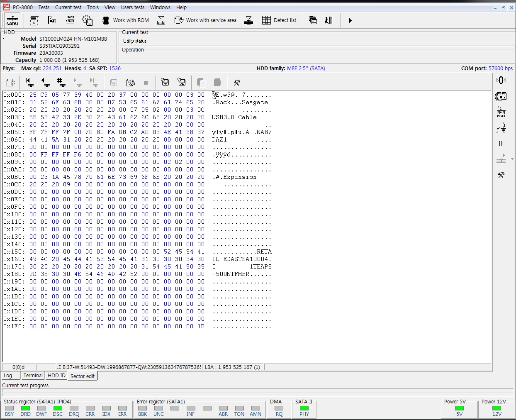Open the Users tests menu

click(x=132, y=7)
